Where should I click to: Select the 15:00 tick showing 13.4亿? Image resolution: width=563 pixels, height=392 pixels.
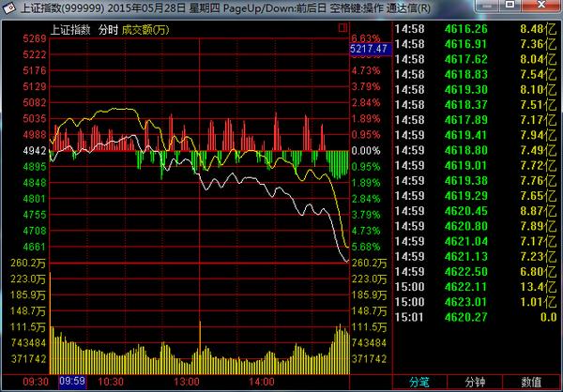click(x=476, y=287)
